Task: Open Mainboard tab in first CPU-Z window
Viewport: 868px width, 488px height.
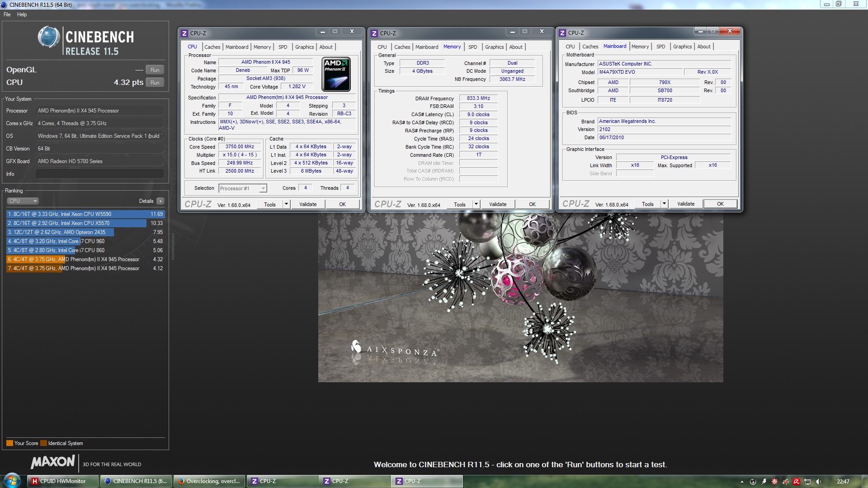Action: coord(237,47)
